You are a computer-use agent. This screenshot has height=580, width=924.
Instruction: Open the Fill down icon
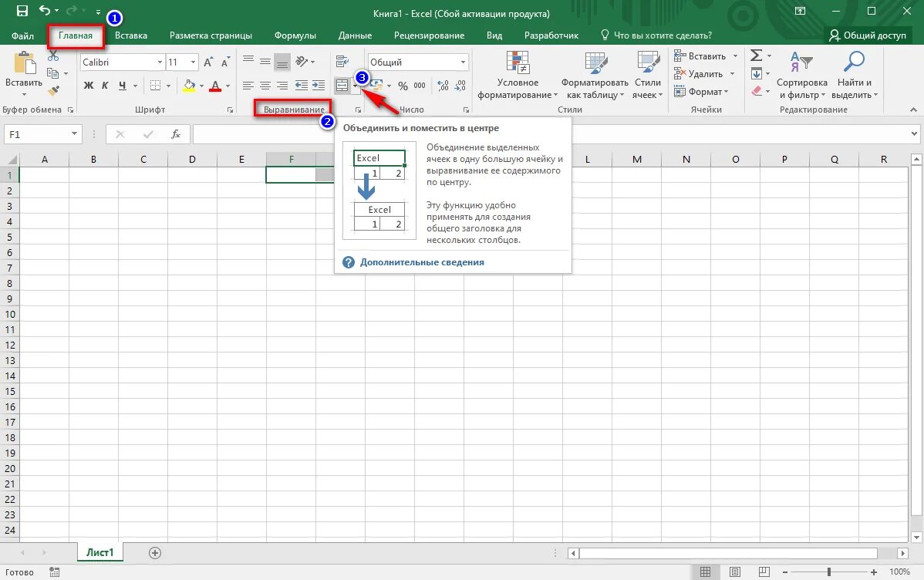[757, 74]
